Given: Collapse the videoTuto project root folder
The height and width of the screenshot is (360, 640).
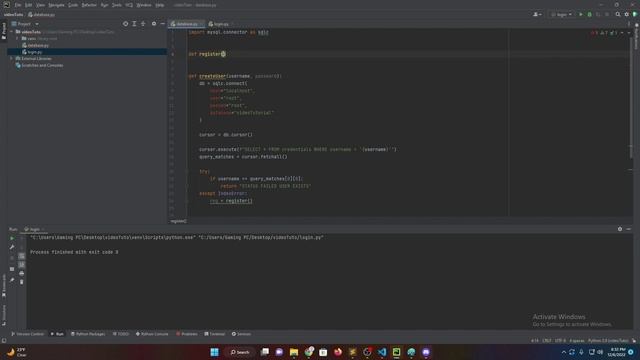Looking at the screenshot, I should (11, 31).
